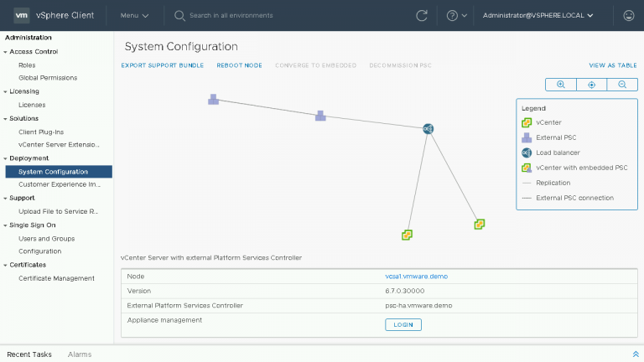
Task: Open Licenses in the sidebar
Action: coord(32,105)
